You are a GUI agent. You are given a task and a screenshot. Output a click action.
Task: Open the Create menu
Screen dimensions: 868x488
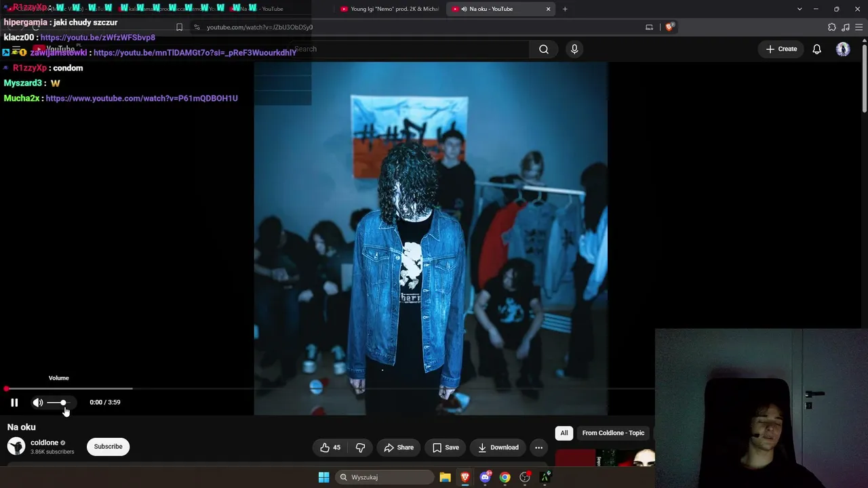[782, 49]
